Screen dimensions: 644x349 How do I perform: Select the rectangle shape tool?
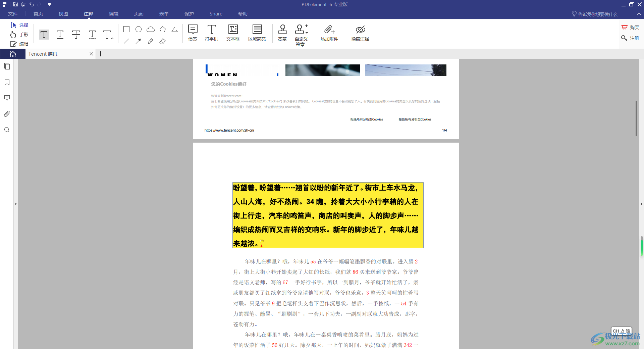pos(126,29)
